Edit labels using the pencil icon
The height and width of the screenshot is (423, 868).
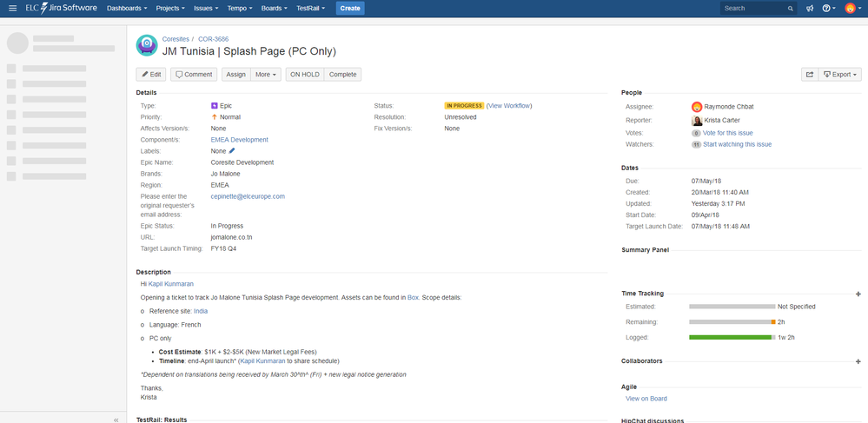tap(232, 150)
